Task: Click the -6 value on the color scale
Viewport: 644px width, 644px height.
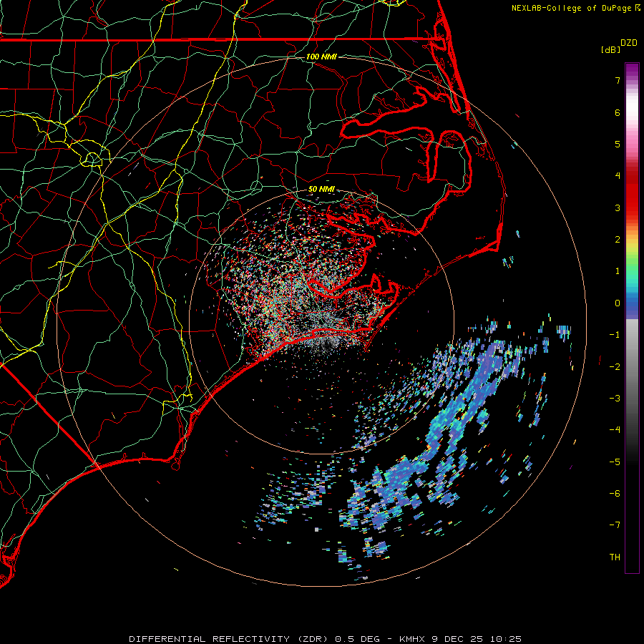Action: (615, 493)
